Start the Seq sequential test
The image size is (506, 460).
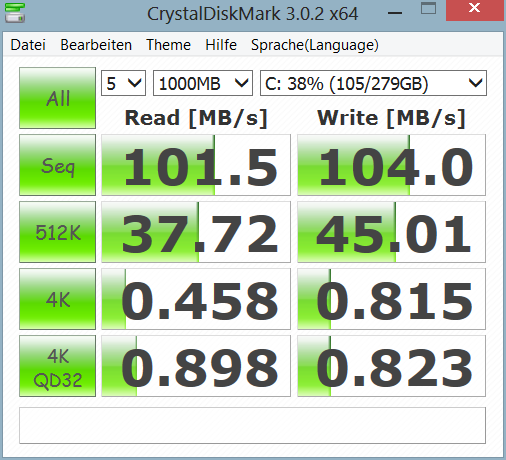(x=57, y=165)
